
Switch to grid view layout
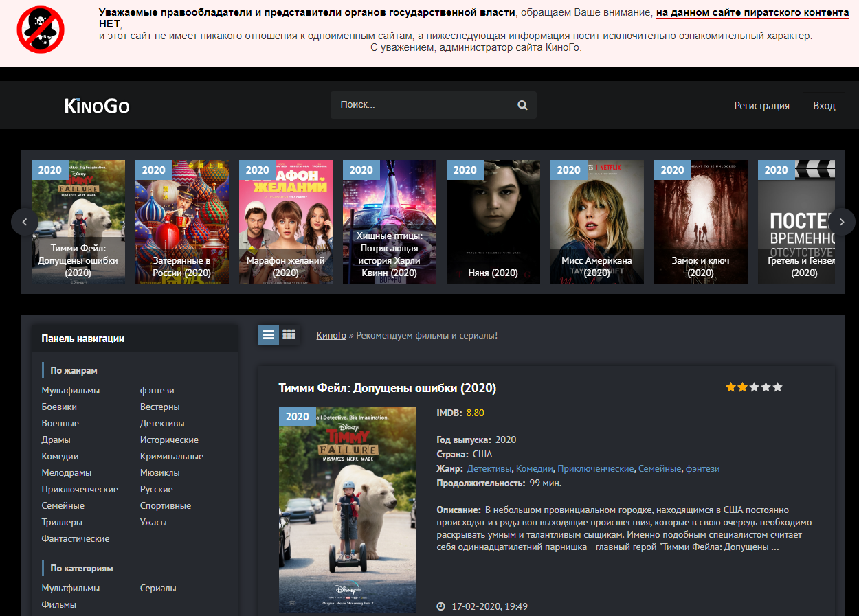coord(289,335)
